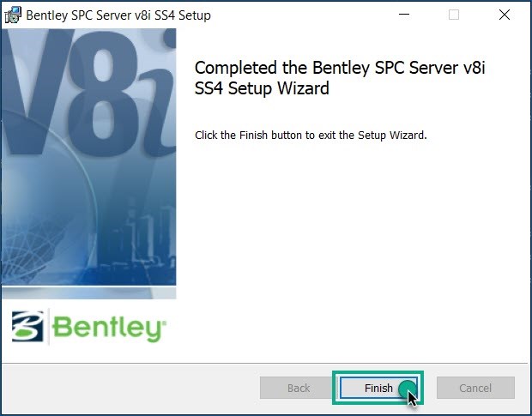Click the setup installer icon in title bar

point(13,15)
